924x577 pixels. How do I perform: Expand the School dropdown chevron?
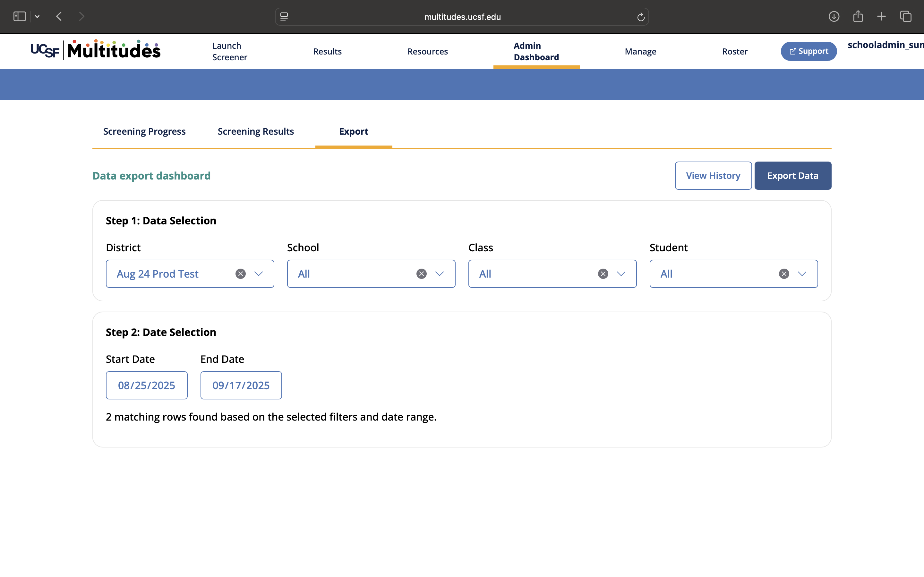440,274
